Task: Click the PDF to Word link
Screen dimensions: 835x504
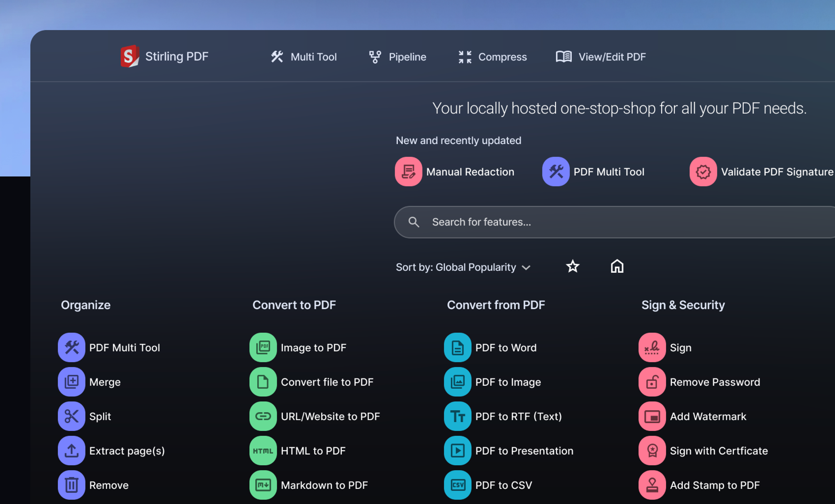Action: [x=506, y=348]
